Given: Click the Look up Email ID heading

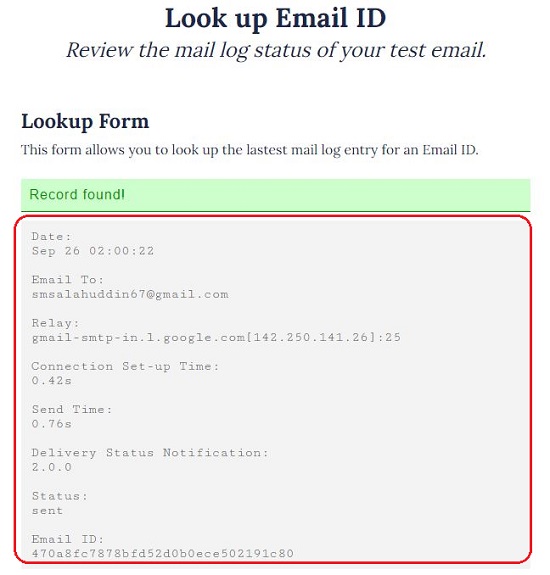Looking at the screenshot, I should (x=275, y=18).
